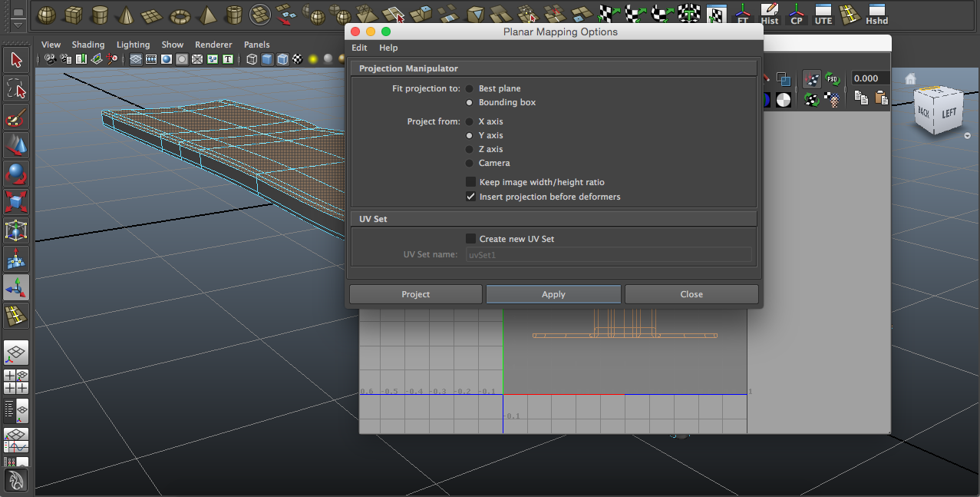This screenshot has width=980, height=497.
Task: Click the Project button
Action: point(415,294)
